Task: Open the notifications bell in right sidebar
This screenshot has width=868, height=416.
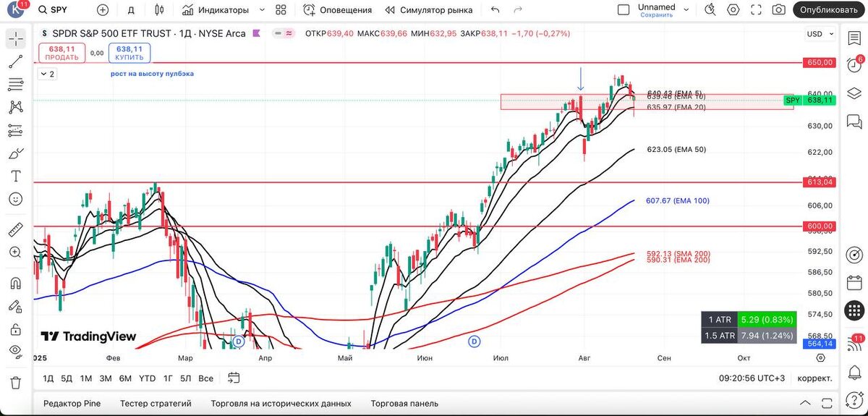Action: tap(854, 371)
